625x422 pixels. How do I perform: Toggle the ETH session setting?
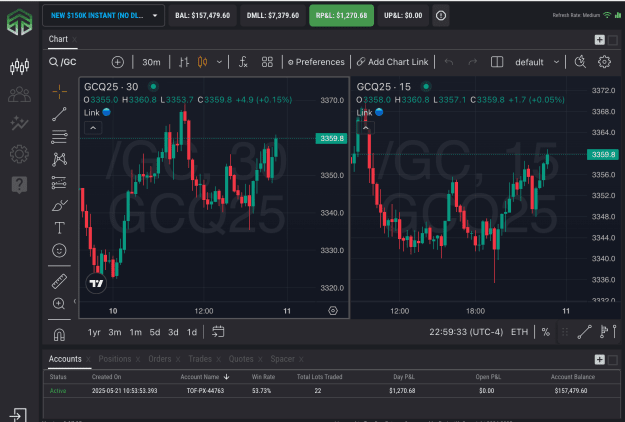click(519, 332)
